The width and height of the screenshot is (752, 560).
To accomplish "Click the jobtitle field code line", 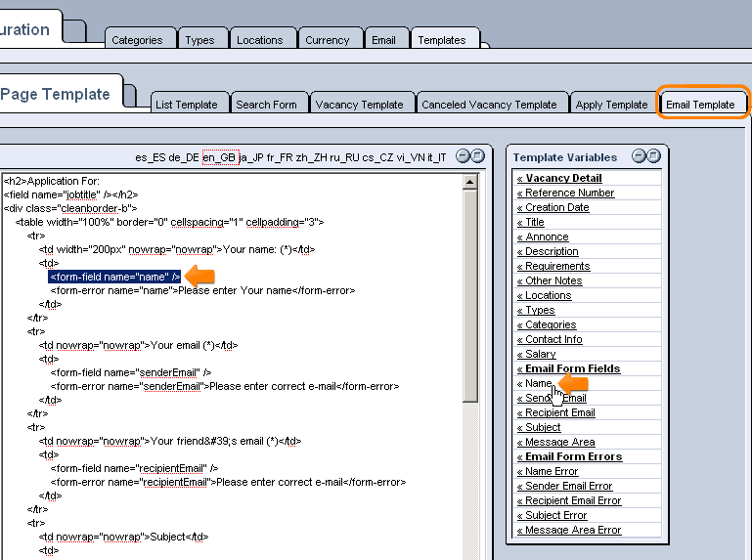I will [70, 194].
